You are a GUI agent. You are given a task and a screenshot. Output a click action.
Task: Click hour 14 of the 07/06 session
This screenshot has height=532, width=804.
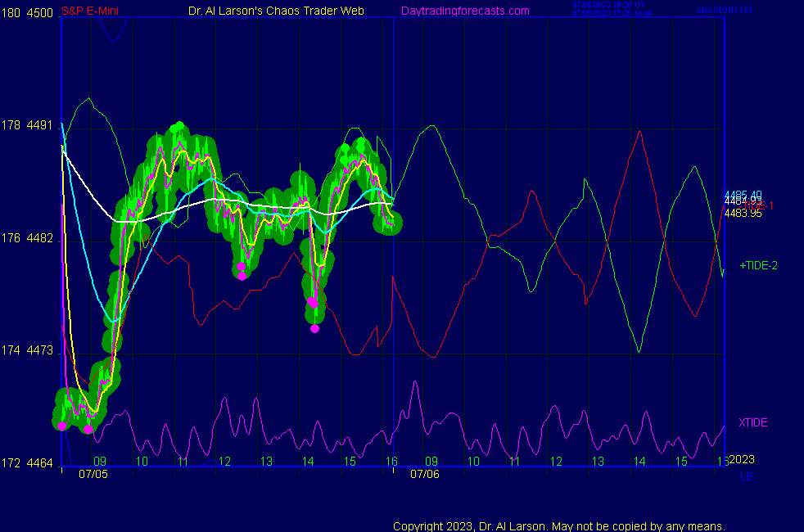(x=639, y=462)
